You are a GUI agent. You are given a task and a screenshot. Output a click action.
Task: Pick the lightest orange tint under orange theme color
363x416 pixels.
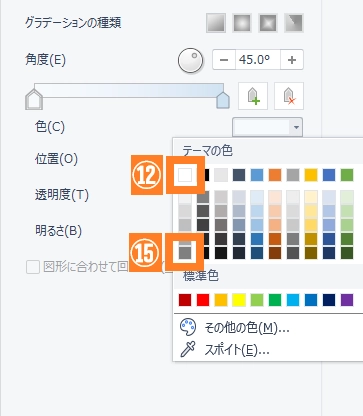(275, 197)
